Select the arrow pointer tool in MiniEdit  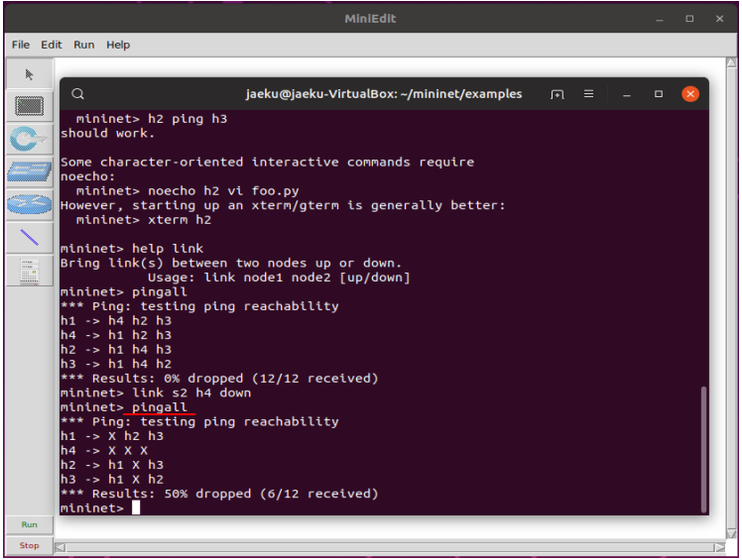30,74
